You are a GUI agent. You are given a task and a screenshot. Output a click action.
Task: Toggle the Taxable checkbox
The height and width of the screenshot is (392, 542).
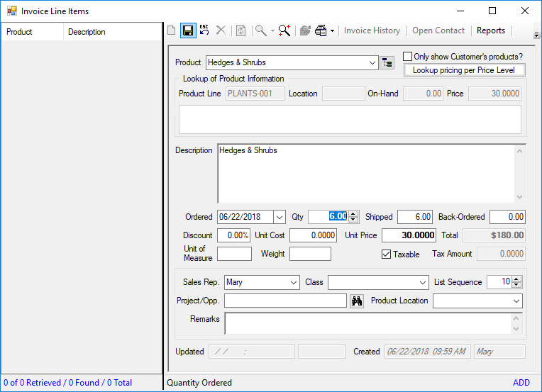(x=386, y=254)
